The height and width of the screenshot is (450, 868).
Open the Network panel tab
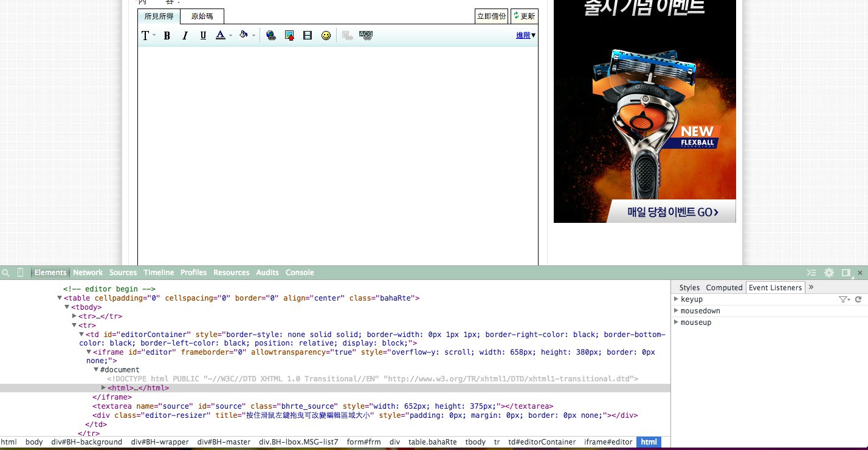coord(88,273)
